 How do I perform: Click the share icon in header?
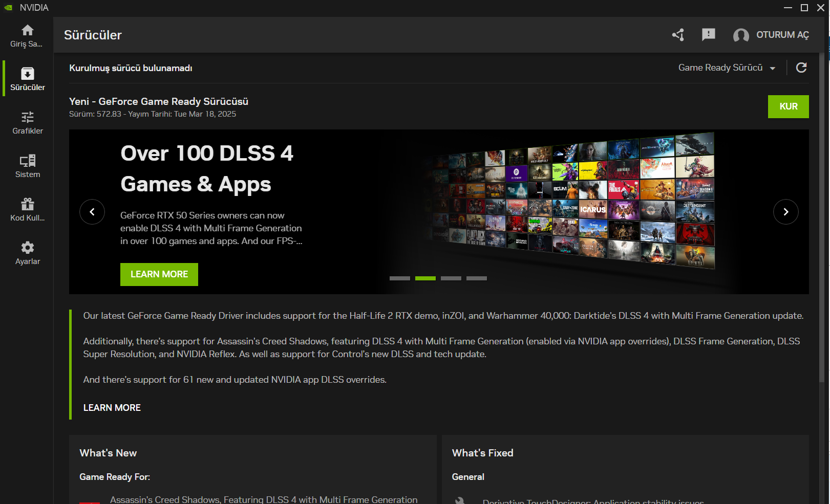coord(678,35)
